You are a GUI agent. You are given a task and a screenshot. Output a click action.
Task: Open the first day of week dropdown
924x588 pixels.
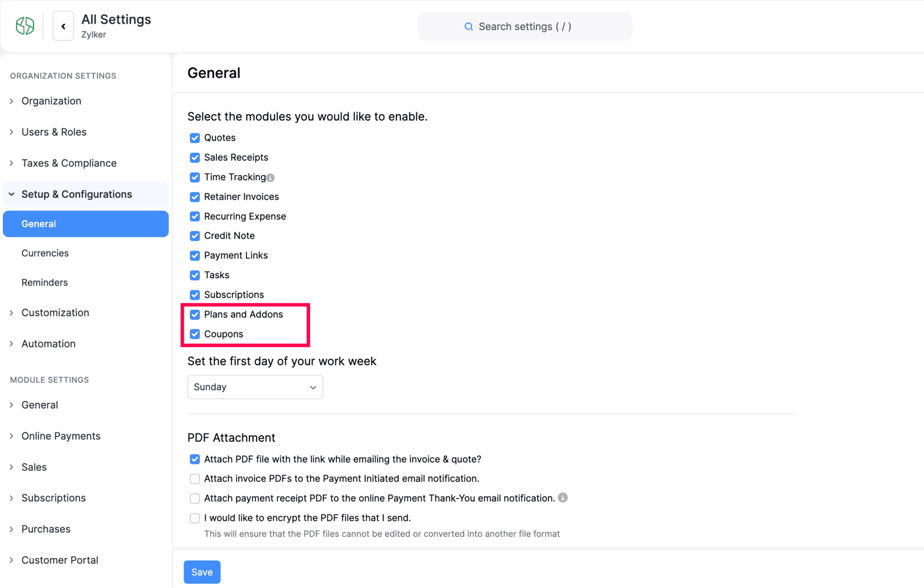[255, 387]
